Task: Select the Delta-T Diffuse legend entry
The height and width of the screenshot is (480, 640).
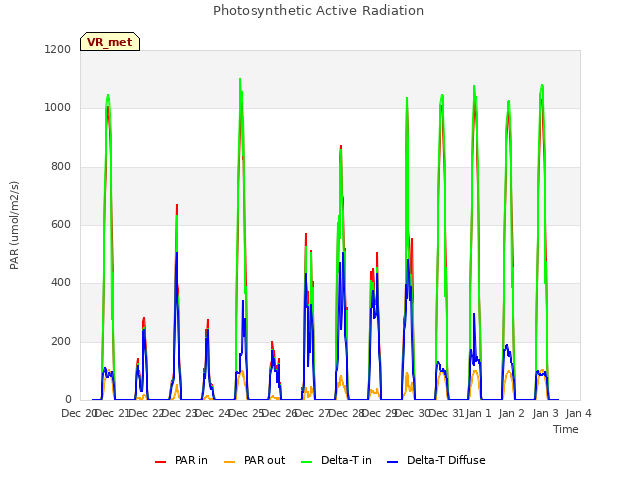Action: click(436, 460)
